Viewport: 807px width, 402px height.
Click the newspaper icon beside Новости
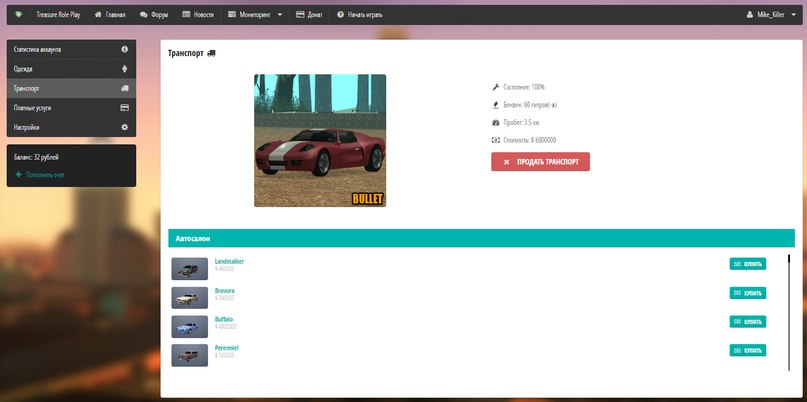point(186,15)
